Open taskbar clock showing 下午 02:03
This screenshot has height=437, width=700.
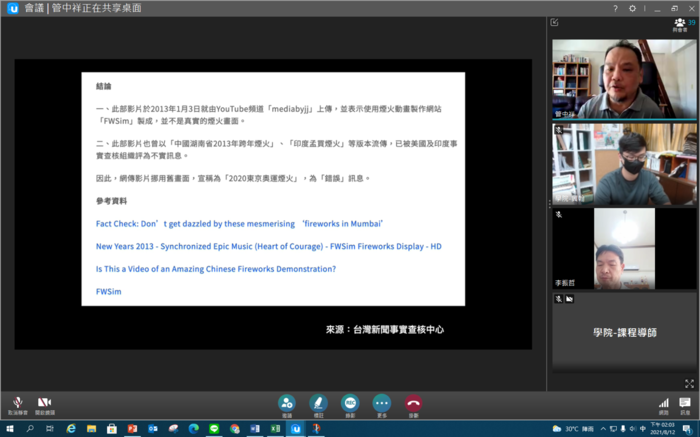662,429
